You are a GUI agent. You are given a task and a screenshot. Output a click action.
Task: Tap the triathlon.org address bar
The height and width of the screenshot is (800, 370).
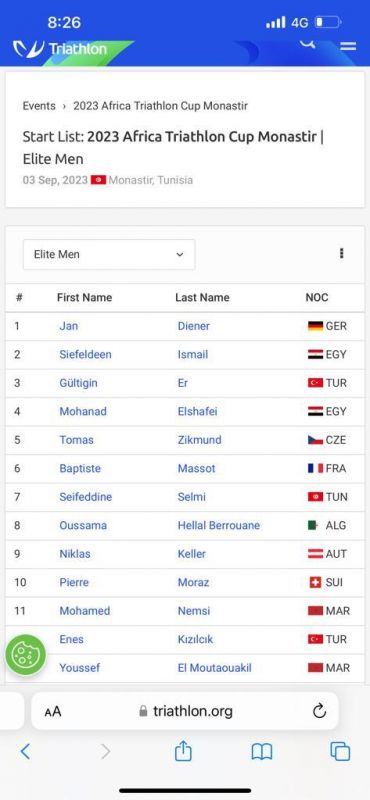tap(185, 711)
